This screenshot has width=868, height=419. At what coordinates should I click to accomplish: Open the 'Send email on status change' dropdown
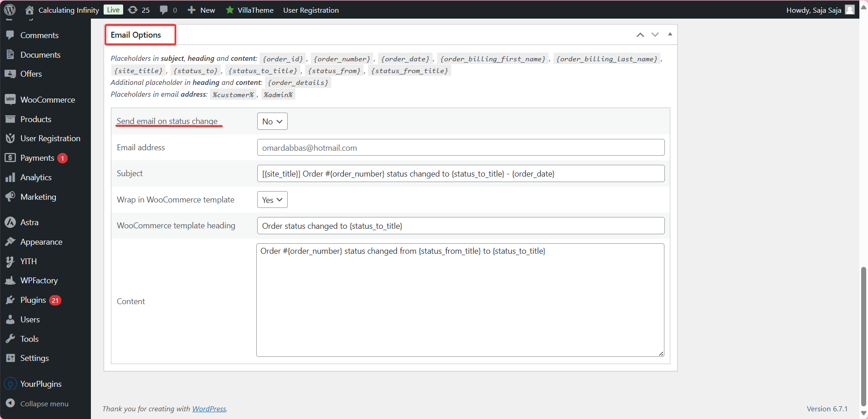272,121
